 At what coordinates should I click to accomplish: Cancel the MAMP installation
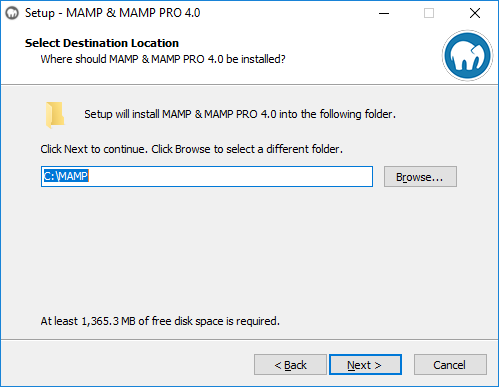tap(450, 365)
